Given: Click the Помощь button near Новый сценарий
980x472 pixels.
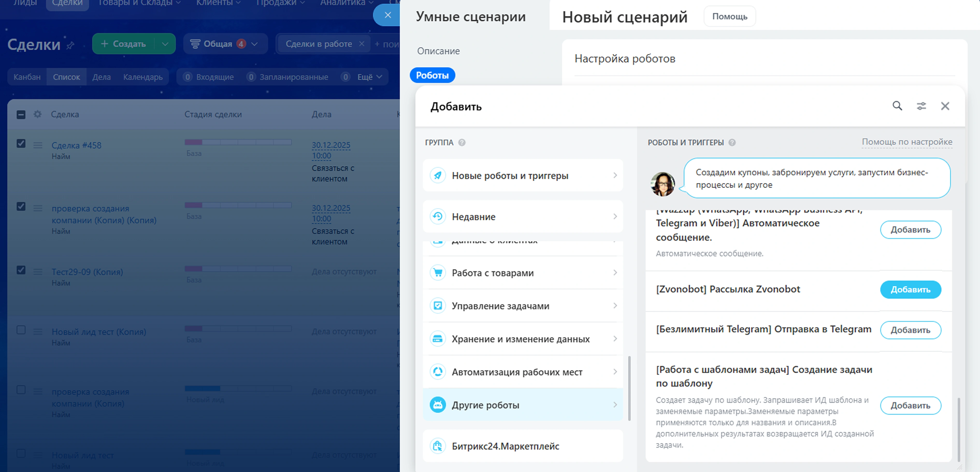Looking at the screenshot, I should coord(729,16).
